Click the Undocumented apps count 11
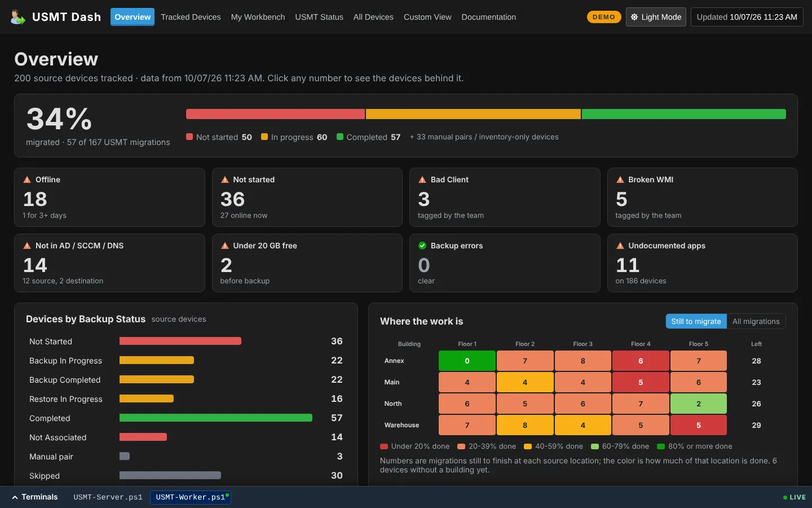 628,265
